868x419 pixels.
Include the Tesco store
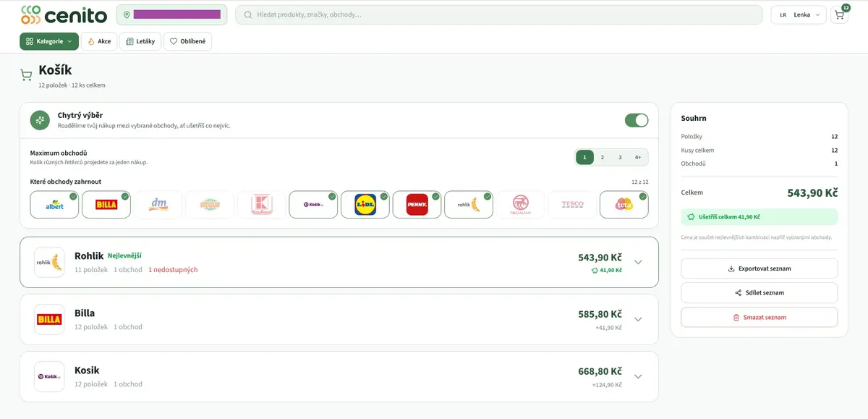572,205
